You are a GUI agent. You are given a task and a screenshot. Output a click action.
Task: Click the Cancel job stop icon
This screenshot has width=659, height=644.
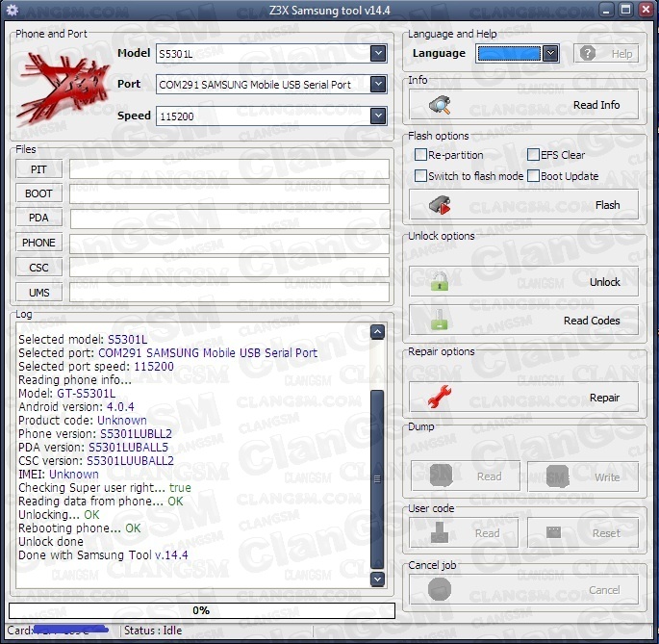440,589
